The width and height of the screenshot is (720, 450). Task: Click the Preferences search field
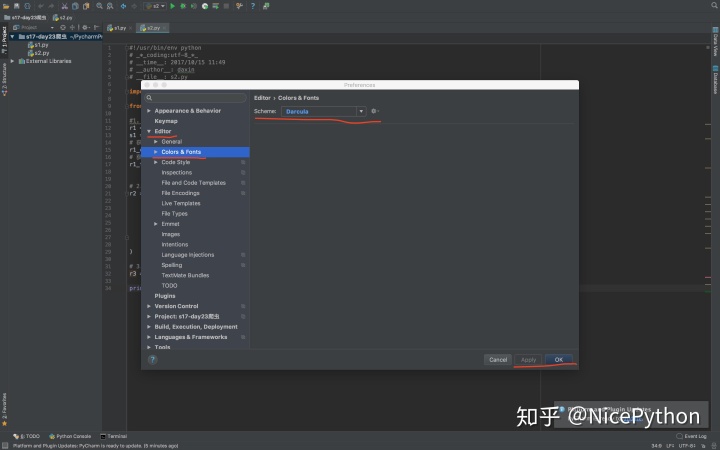pos(196,98)
